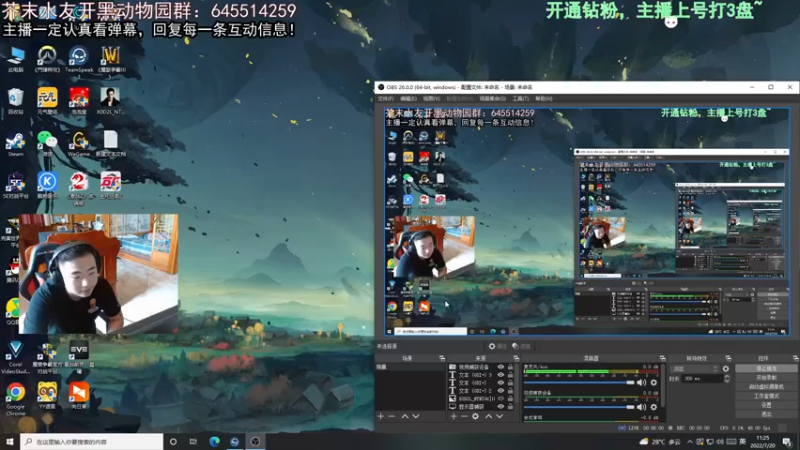Viewport: 800px width, 450px height.
Task: Click the Exit button in OBS Controls
Action: [766, 414]
